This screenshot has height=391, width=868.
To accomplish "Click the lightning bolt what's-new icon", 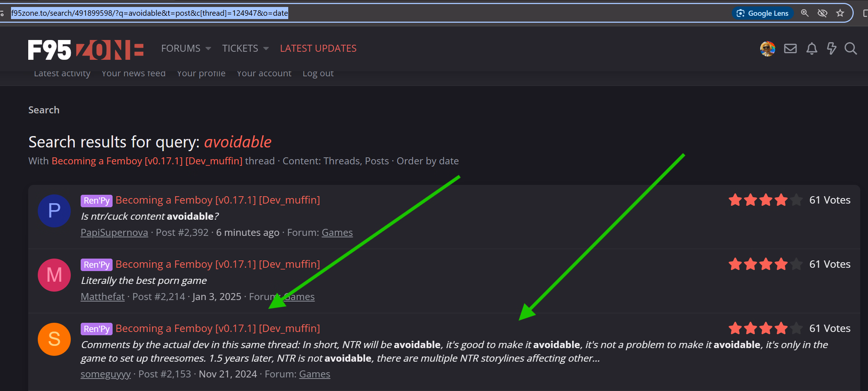I will [x=831, y=48].
